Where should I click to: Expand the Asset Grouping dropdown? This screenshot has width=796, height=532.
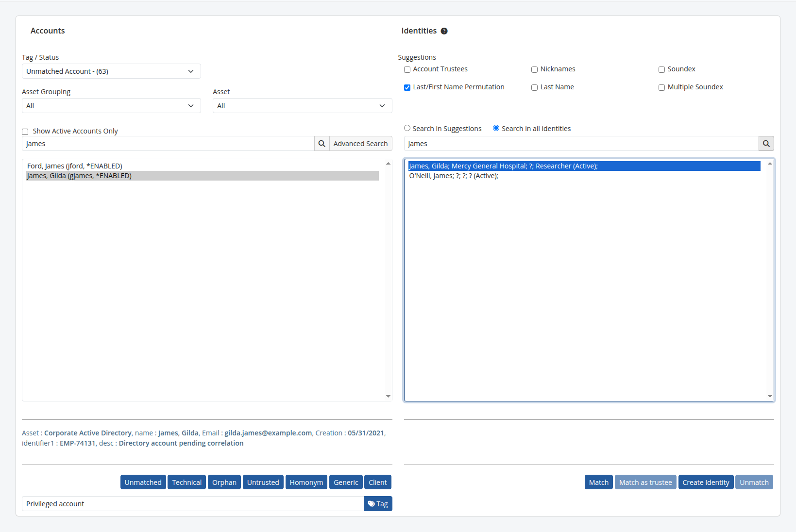(111, 106)
